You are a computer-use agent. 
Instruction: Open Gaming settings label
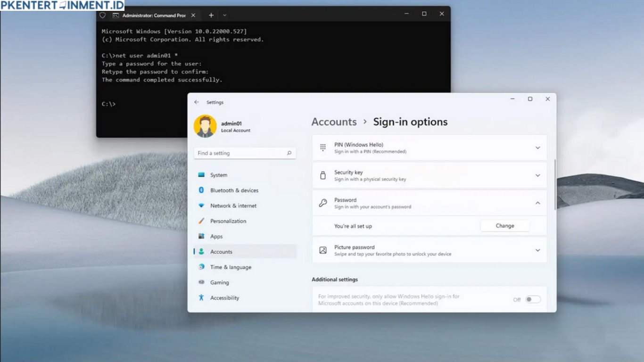pyautogui.click(x=220, y=282)
